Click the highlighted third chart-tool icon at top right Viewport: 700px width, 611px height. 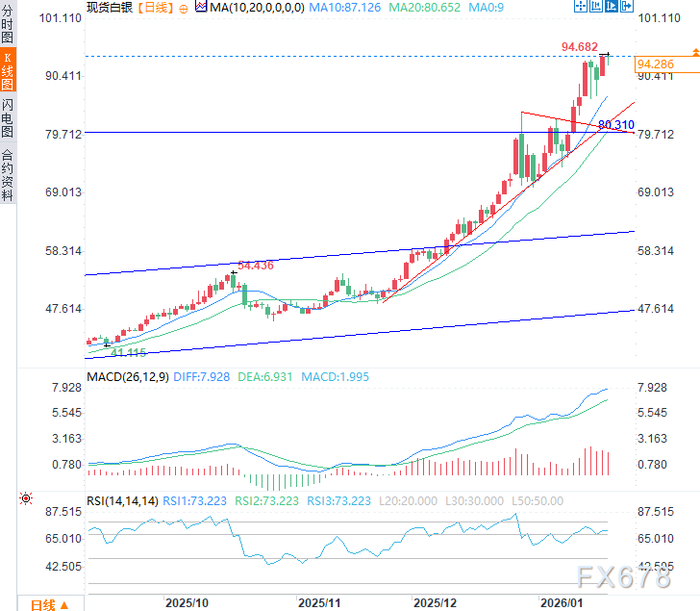[x=612, y=6]
